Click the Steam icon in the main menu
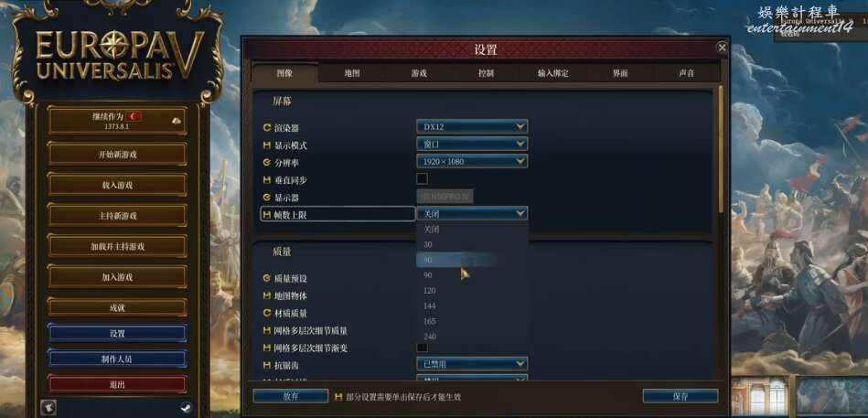Viewport: 868px width, 418px height. coord(186,408)
